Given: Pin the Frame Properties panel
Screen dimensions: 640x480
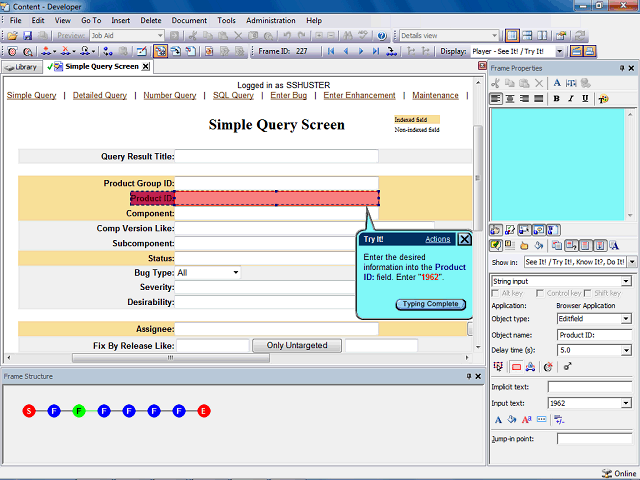Looking at the screenshot, I should coord(622,68).
